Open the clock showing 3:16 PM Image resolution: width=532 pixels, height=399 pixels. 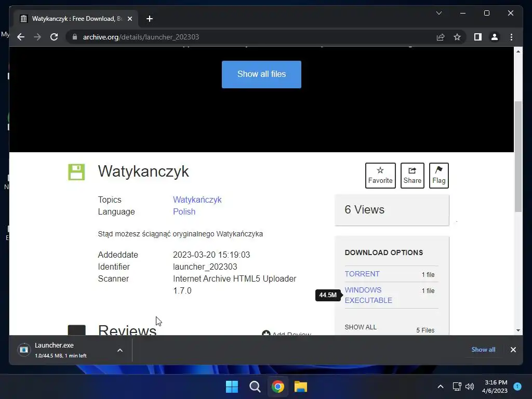(495, 387)
